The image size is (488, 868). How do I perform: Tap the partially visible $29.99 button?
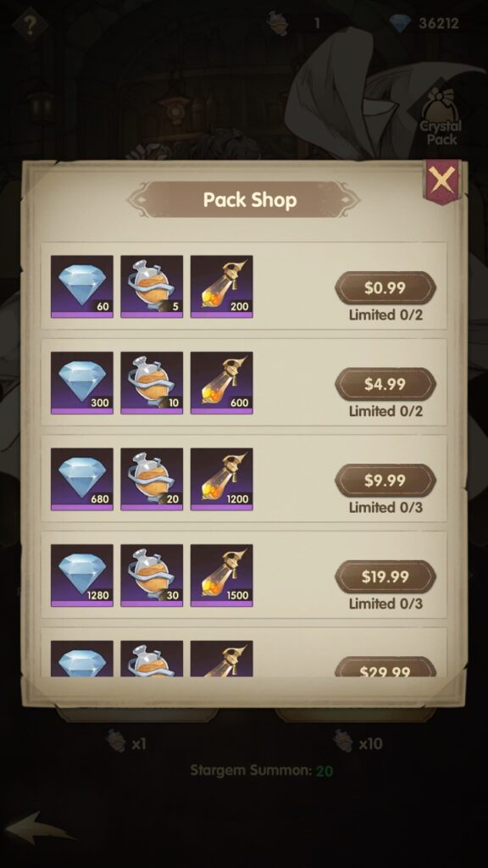pyautogui.click(x=385, y=667)
